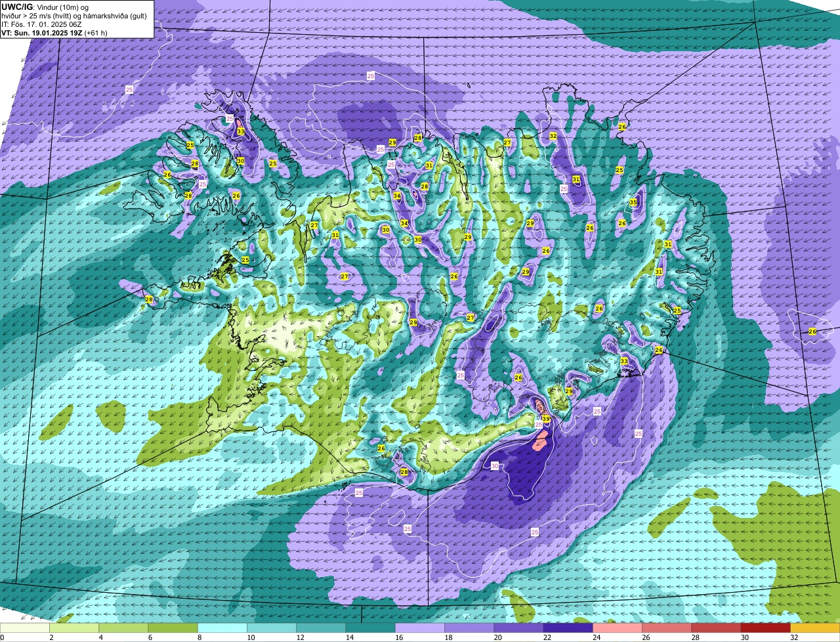Click the yellow 39 gust label
840x642 pixels.
[546, 418]
